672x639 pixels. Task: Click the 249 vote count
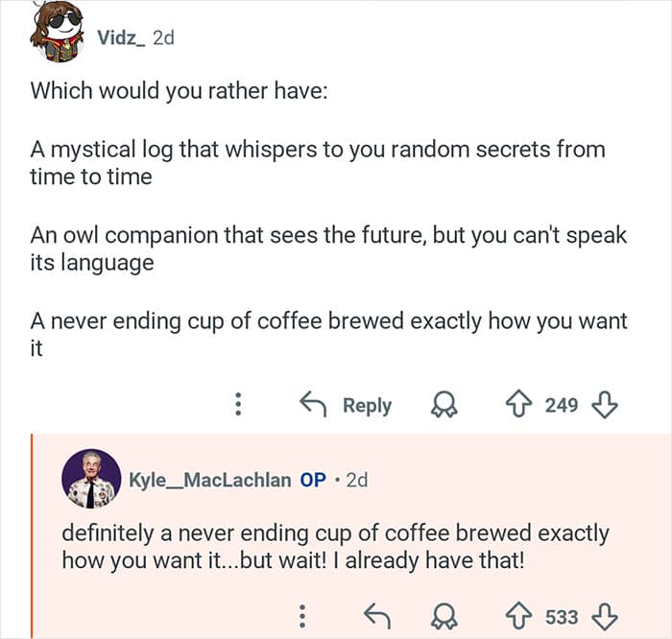[x=562, y=405]
